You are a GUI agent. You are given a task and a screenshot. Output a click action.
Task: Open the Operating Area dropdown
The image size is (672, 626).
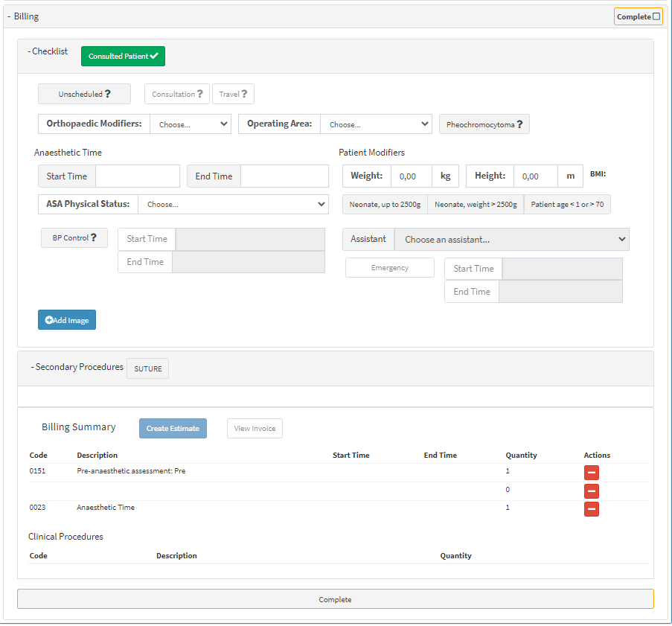(376, 124)
